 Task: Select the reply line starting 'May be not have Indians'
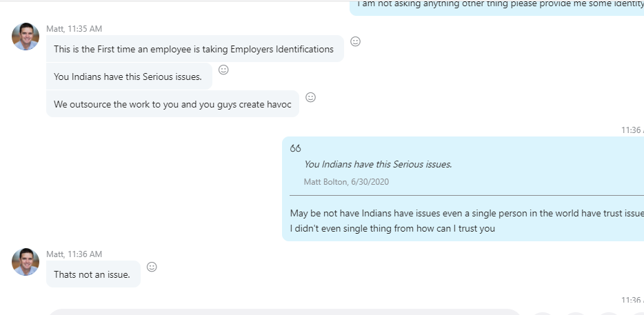[467, 213]
